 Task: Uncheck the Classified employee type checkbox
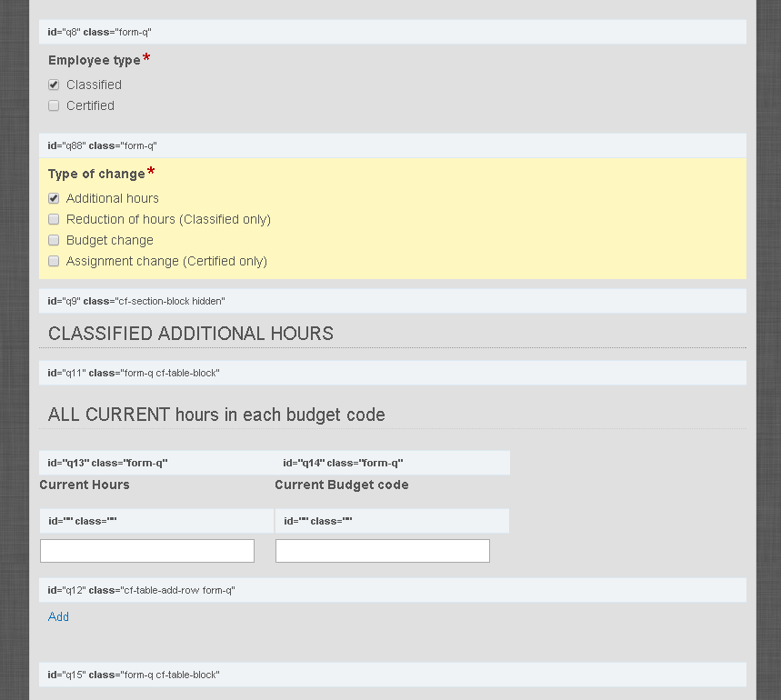(54, 85)
